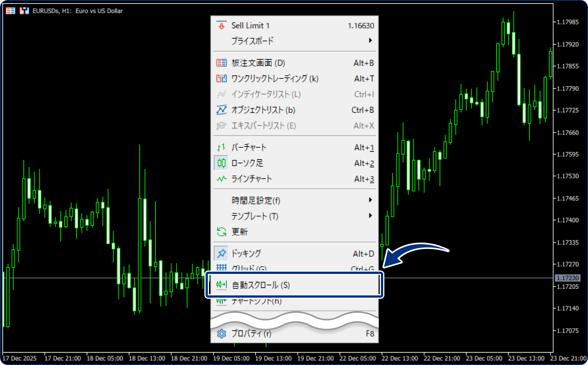Screen dimensions: 588x365
Task: Toggle 自動スクロール auto scroll on
Action: click(x=260, y=285)
